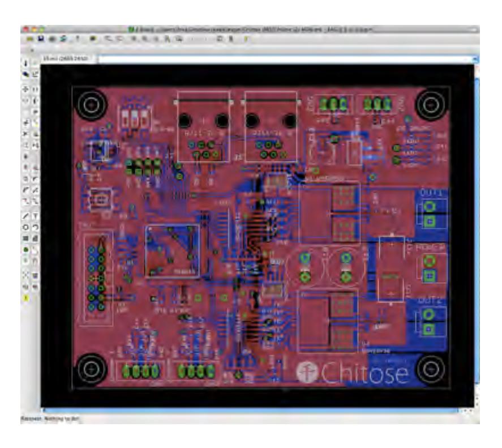502x448 pixels.
Task: Open the DRC design rule check
Action: (x=35, y=287)
